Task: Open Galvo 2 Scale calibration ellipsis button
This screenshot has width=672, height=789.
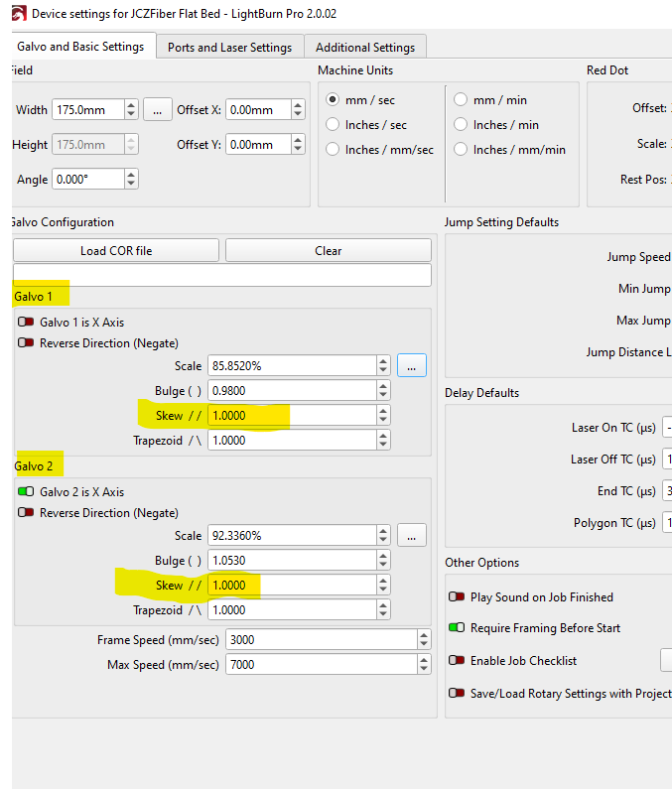Action: (x=411, y=535)
